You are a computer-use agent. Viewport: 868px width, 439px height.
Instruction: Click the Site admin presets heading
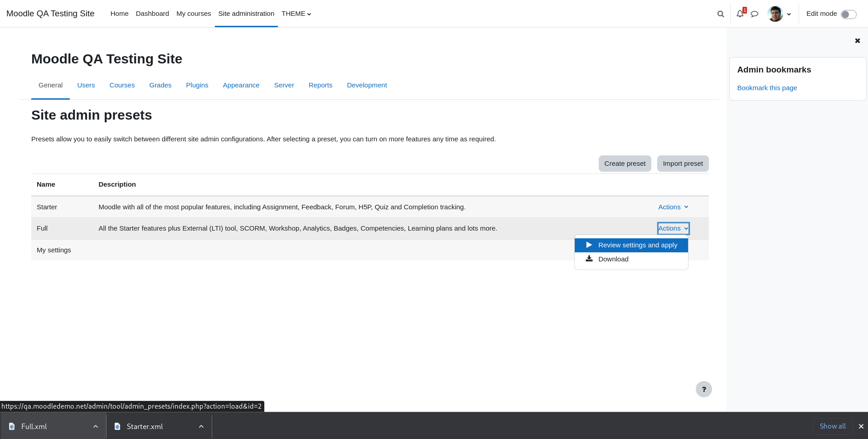(92, 115)
